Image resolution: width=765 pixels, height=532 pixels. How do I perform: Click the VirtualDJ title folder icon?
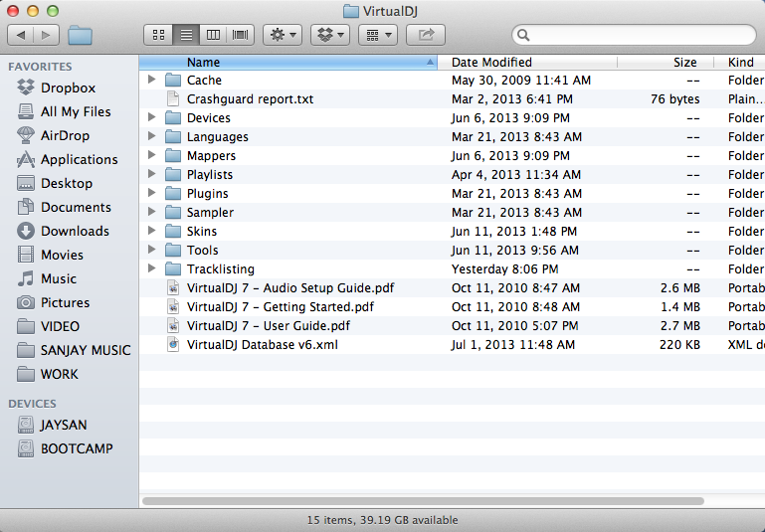point(351,11)
